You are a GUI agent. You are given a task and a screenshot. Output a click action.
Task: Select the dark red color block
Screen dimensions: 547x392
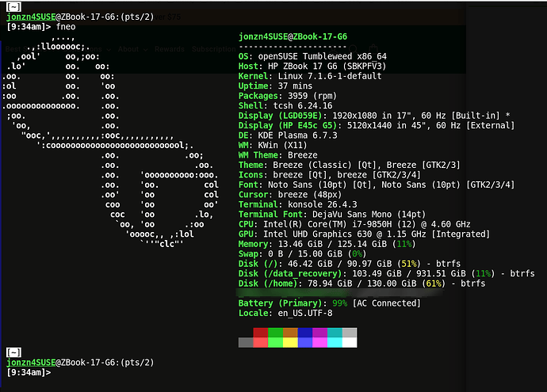pos(260,333)
